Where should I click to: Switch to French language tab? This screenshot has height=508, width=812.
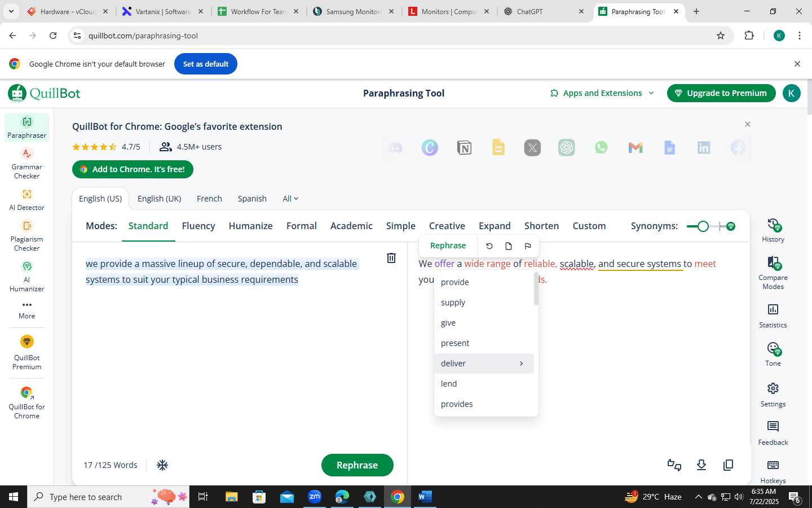[209, 199]
